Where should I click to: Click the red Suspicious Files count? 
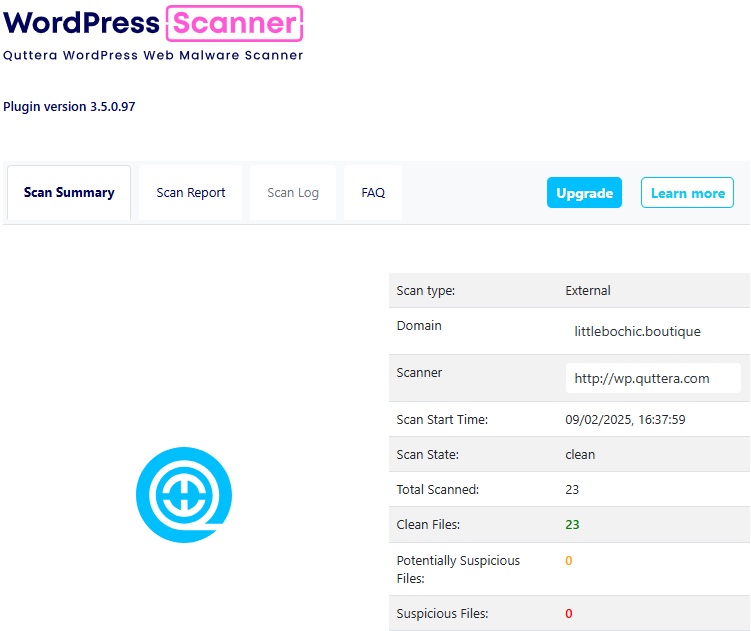coord(569,613)
